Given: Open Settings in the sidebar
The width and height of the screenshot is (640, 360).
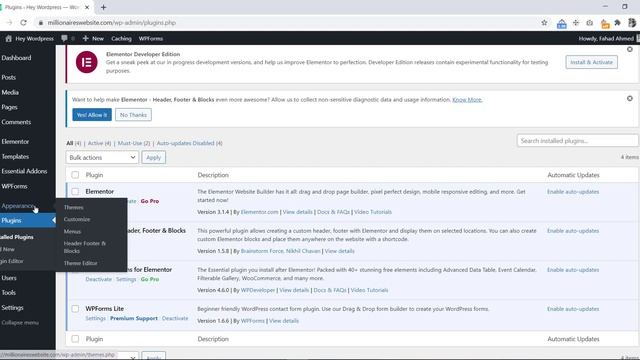Looking at the screenshot, I should (x=12, y=308).
